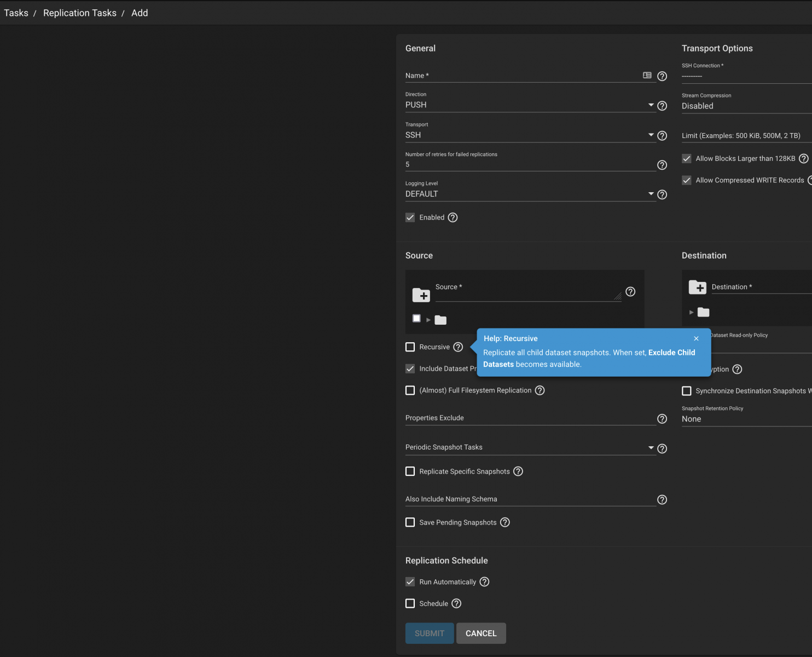Cancel the replication task form
This screenshot has height=657, width=812.
tap(481, 633)
